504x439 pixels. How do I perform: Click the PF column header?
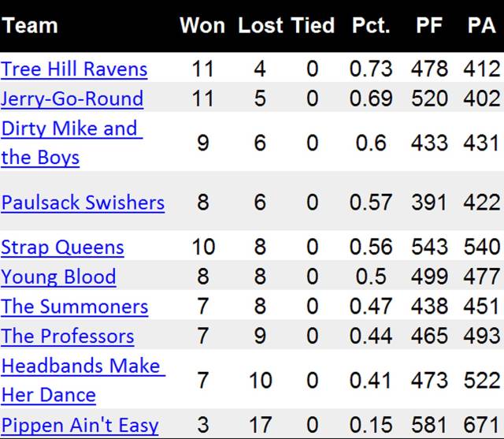click(429, 25)
